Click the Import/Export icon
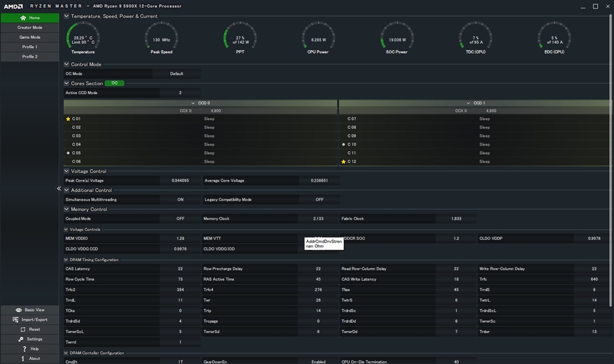The width and height of the screenshot is (614, 364). 15,320
